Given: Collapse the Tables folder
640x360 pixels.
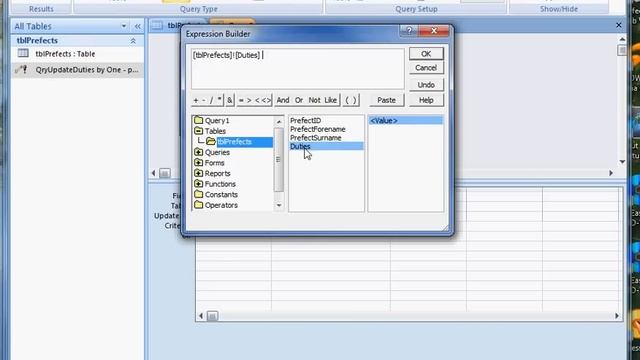Looking at the screenshot, I should coord(198,131).
